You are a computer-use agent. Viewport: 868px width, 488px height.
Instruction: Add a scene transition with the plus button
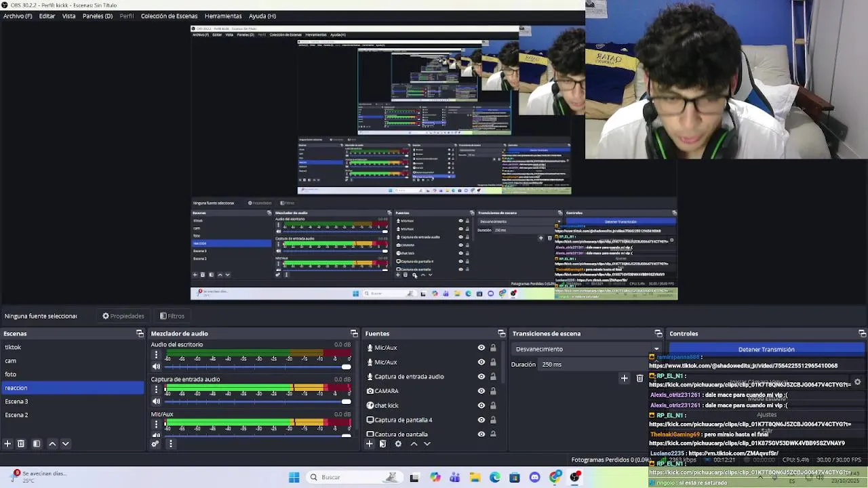click(x=624, y=378)
